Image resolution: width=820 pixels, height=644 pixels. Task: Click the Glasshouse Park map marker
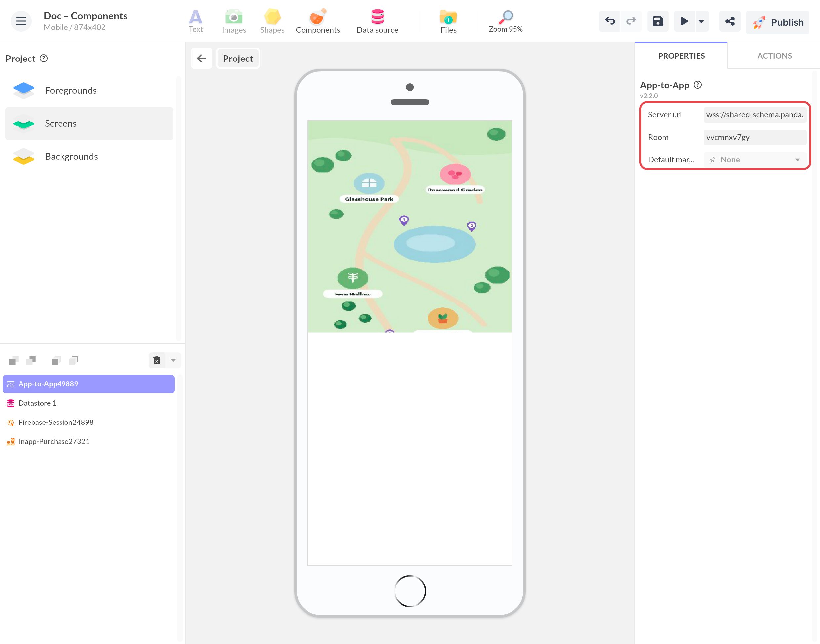pyautogui.click(x=369, y=183)
